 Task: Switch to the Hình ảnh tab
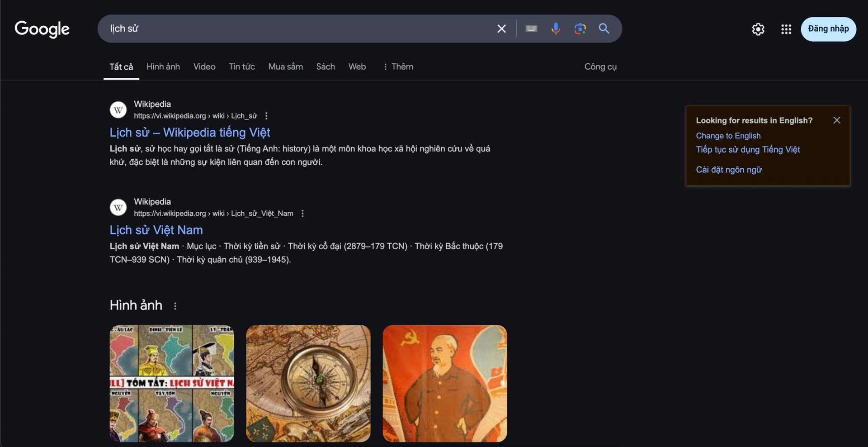(x=163, y=67)
